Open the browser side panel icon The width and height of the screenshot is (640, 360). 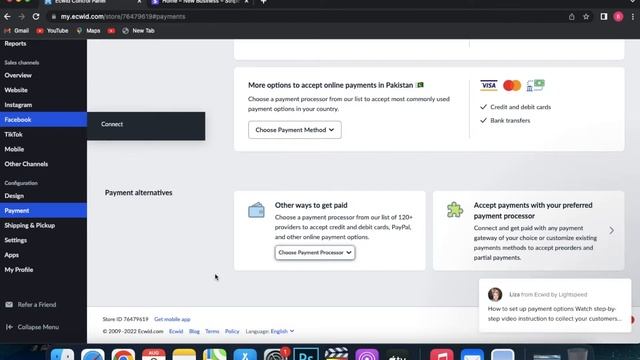click(604, 17)
